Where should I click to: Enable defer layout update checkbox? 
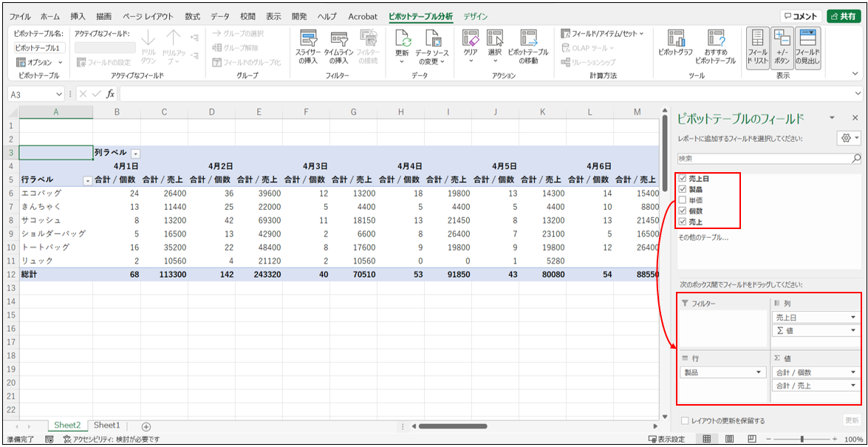point(686,421)
